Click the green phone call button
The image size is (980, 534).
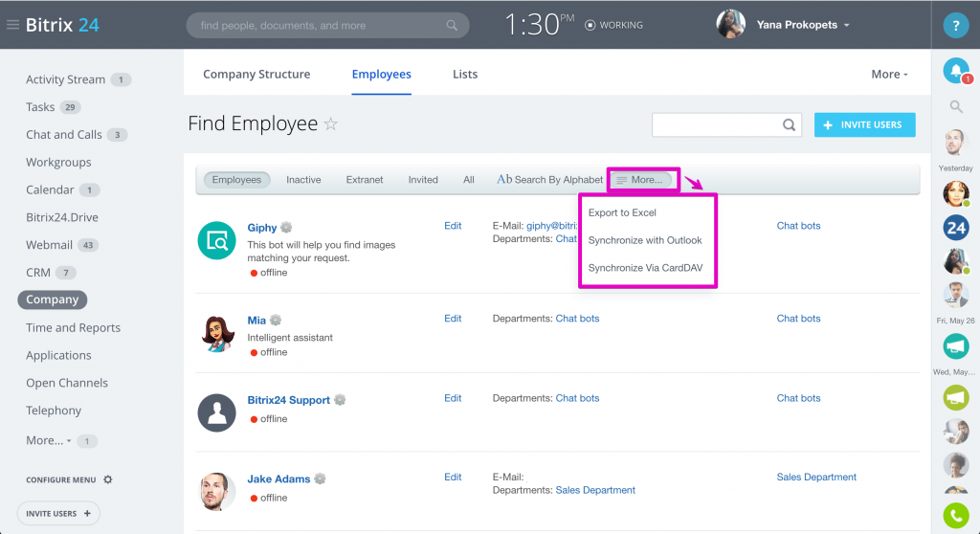tap(956, 516)
